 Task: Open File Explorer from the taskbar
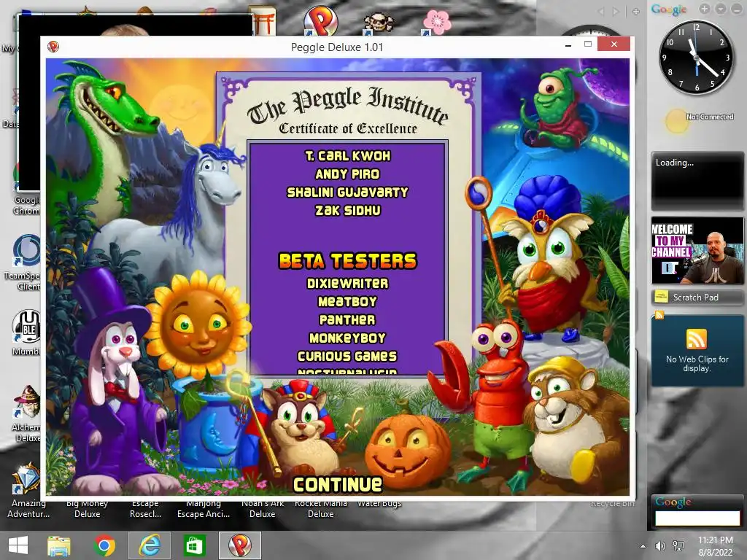[58, 545]
